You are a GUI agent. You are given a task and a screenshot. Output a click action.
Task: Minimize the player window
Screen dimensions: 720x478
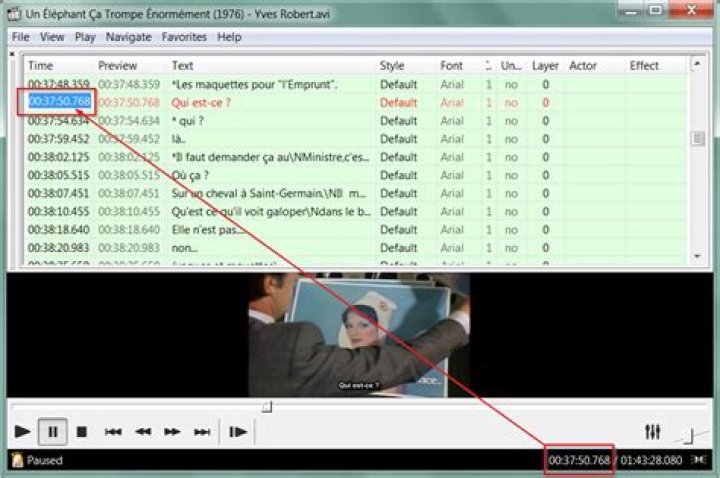coord(631,10)
